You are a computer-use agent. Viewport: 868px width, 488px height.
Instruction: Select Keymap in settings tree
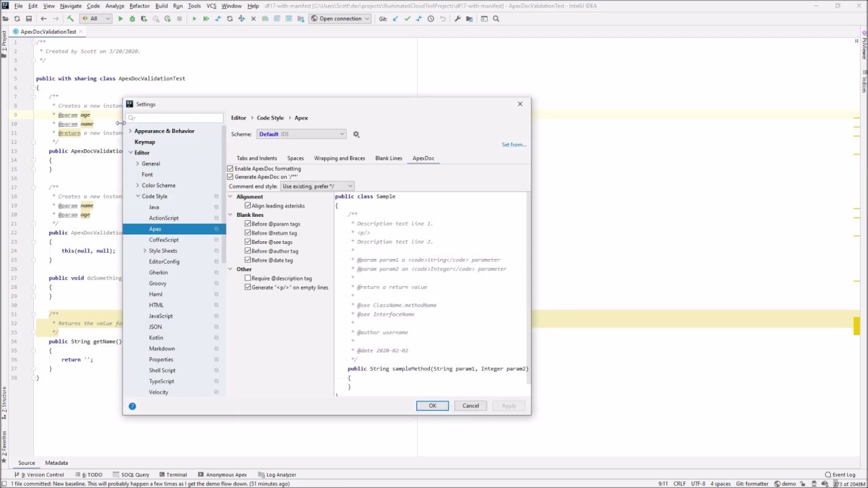pos(144,142)
